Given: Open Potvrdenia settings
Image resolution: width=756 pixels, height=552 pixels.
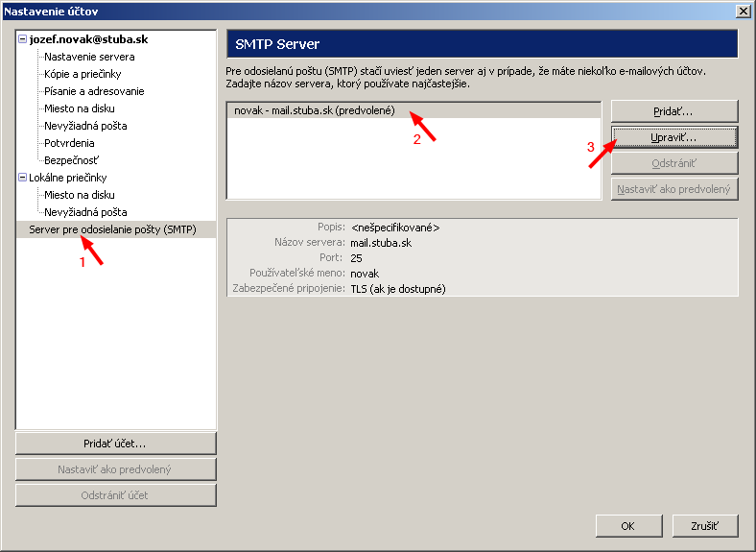Looking at the screenshot, I should coord(69,143).
